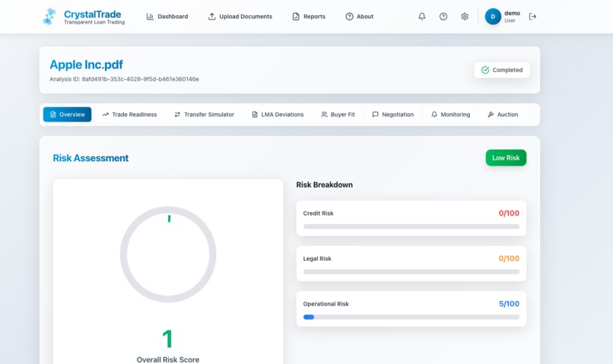Screen dimensions: 613x364
Task: Open the Reports nav item
Action: (x=309, y=17)
